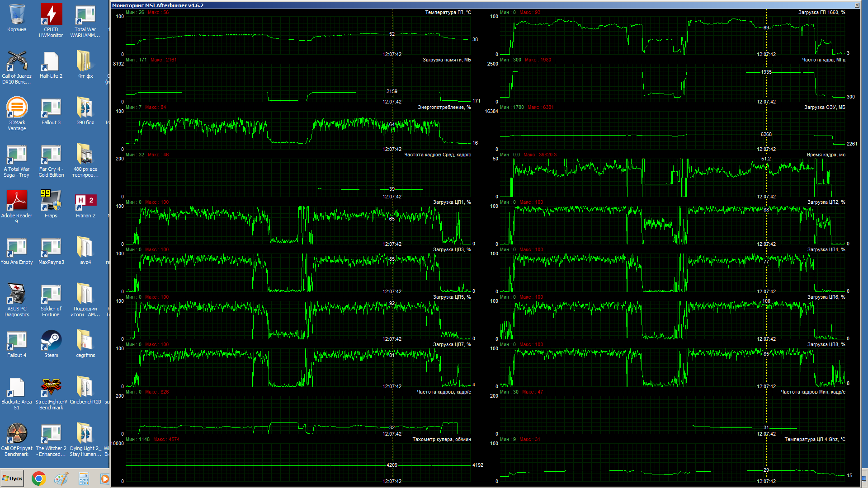
Task: Click the time marker in GPU load graph
Action: pos(766,54)
